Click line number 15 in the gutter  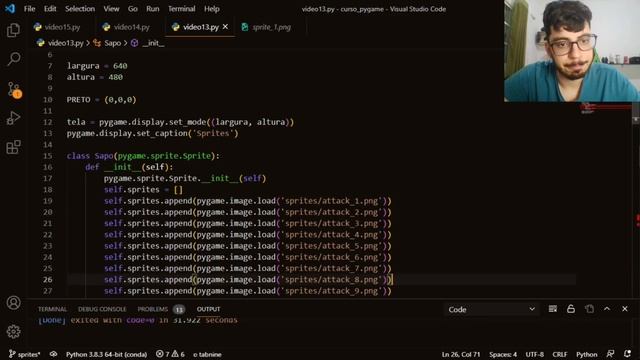point(47,156)
